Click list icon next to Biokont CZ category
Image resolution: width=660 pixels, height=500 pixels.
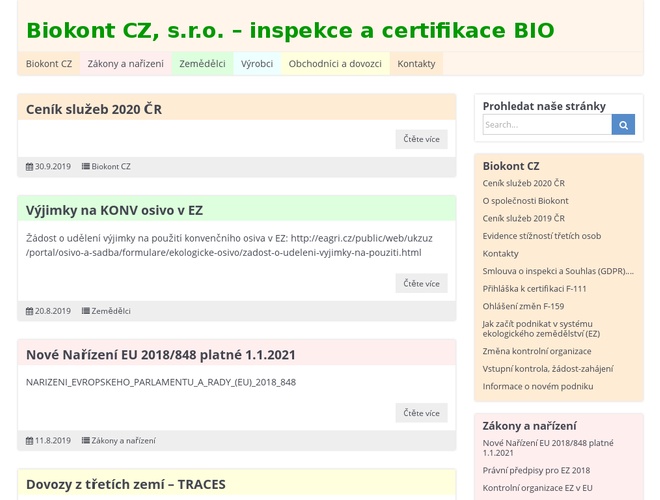point(86,167)
